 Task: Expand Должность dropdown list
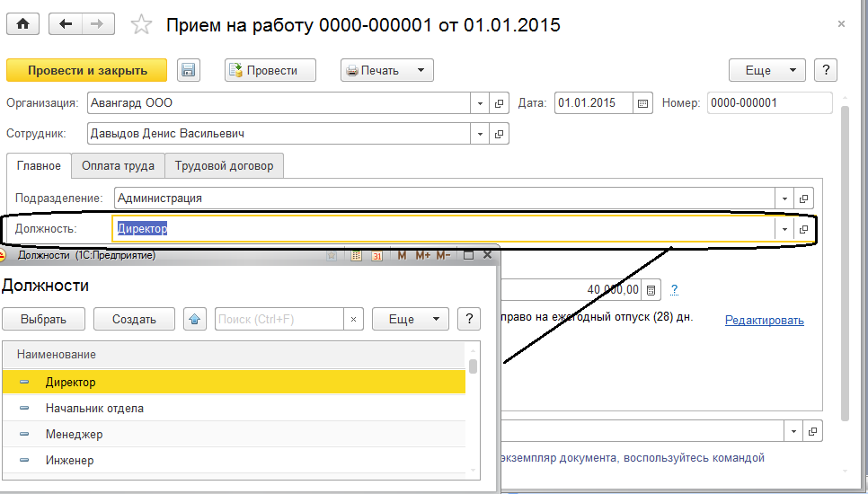784,229
